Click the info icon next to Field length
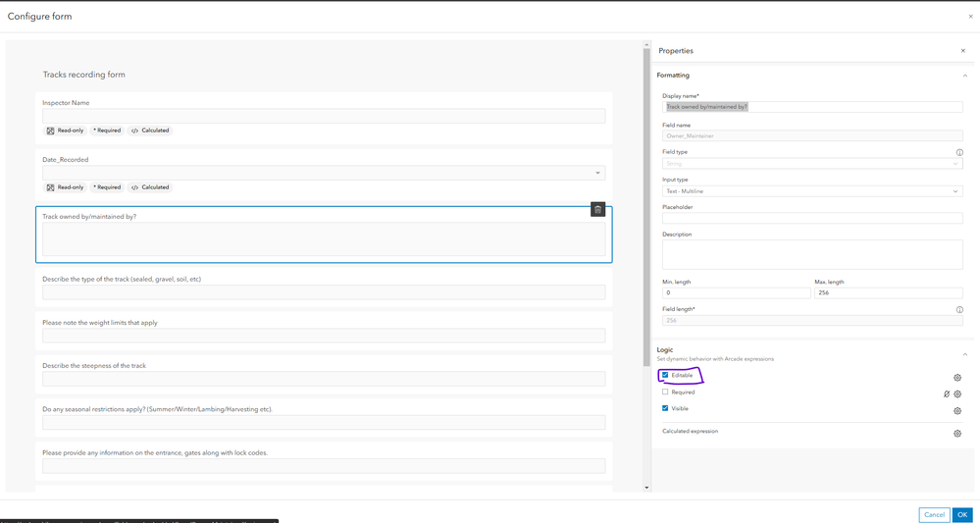Screen dimensions: 980x523 tap(959, 309)
